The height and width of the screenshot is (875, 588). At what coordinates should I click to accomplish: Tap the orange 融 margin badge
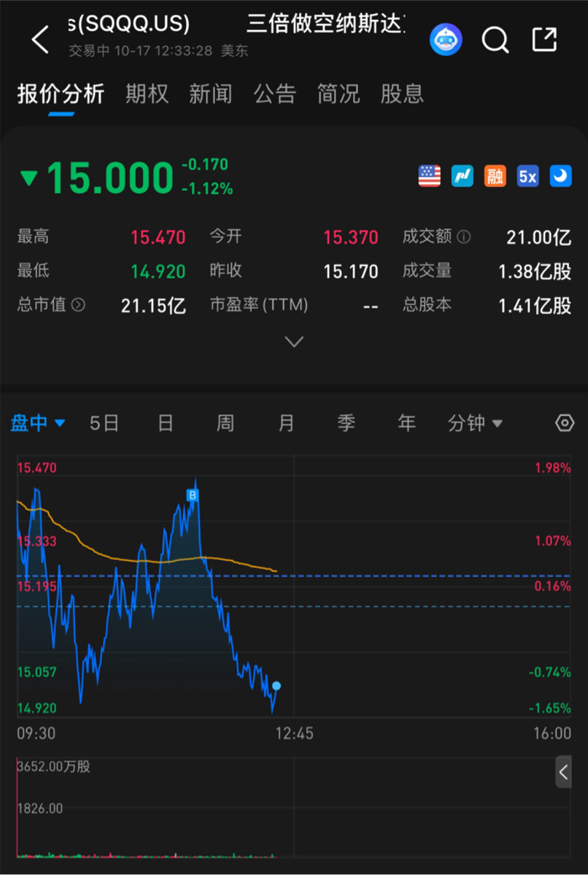tap(495, 176)
